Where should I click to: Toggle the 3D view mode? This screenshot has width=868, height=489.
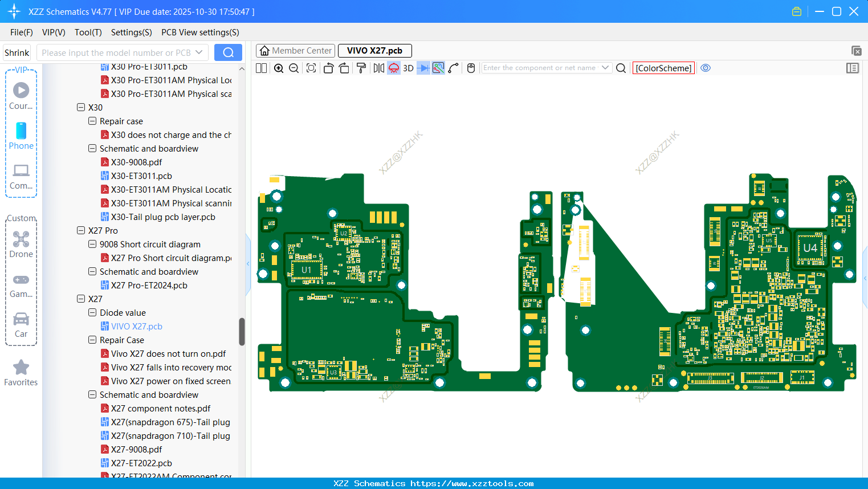(408, 68)
